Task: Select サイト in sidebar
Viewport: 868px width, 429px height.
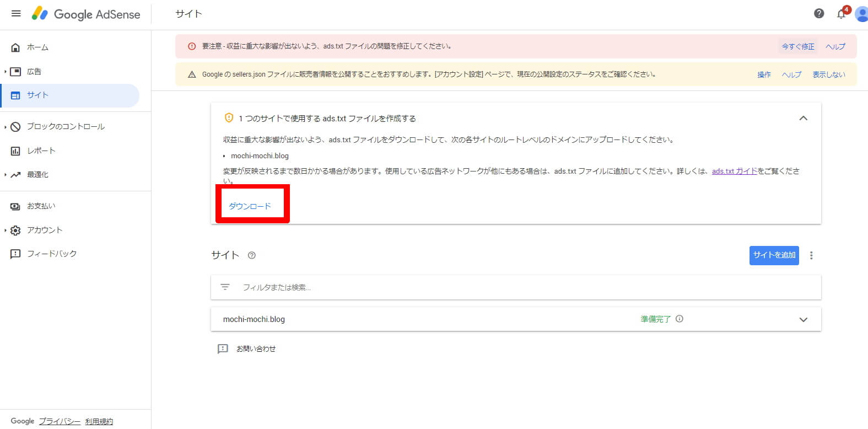Action: coord(37,95)
